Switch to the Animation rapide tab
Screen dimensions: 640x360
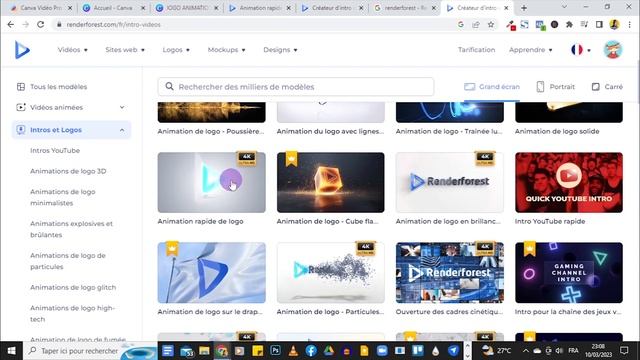[259, 8]
